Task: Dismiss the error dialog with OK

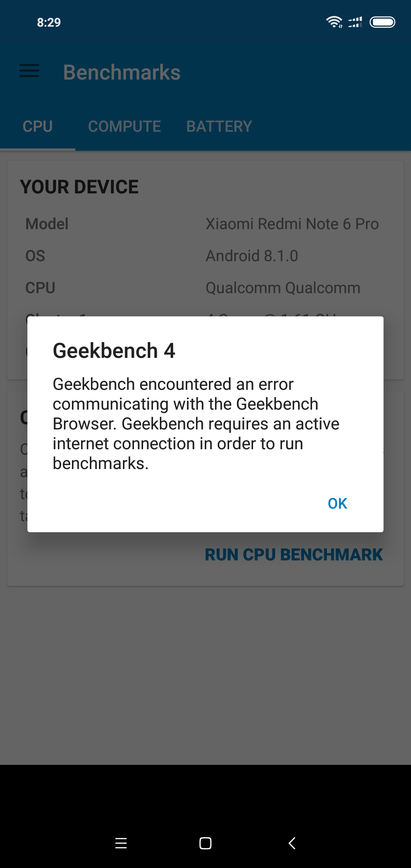Action: coord(338,503)
